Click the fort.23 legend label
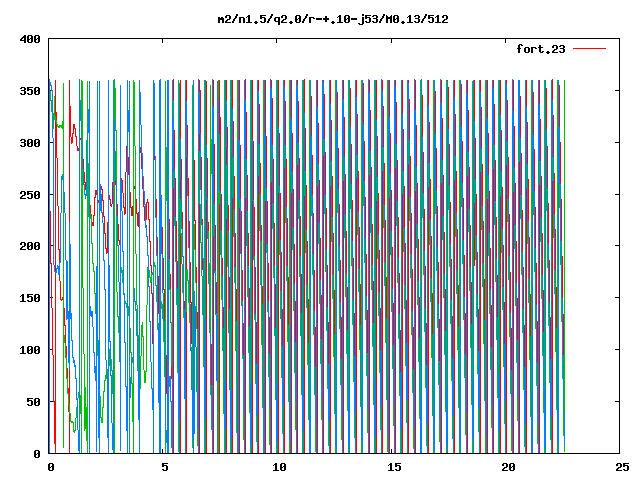This screenshot has width=640, height=480. 540,49
